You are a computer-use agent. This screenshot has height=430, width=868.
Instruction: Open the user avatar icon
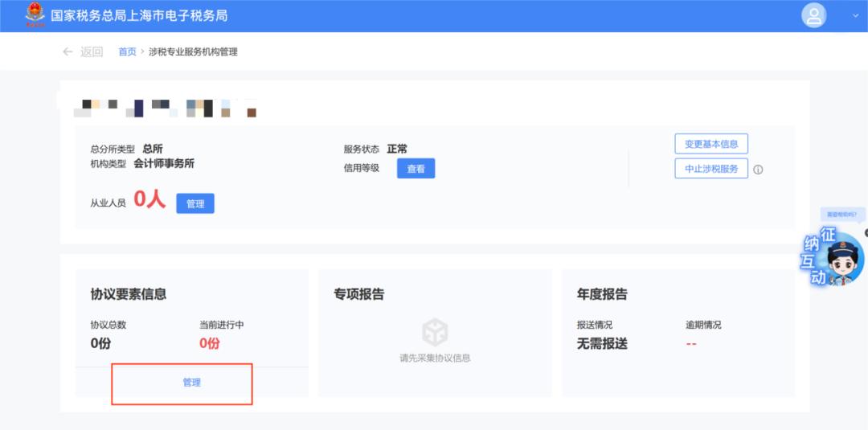click(x=813, y=15)
